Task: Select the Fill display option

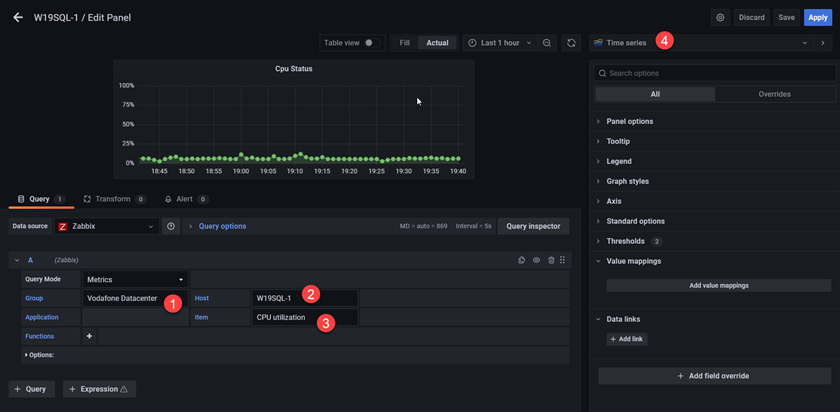Action: tap(404, 43)
